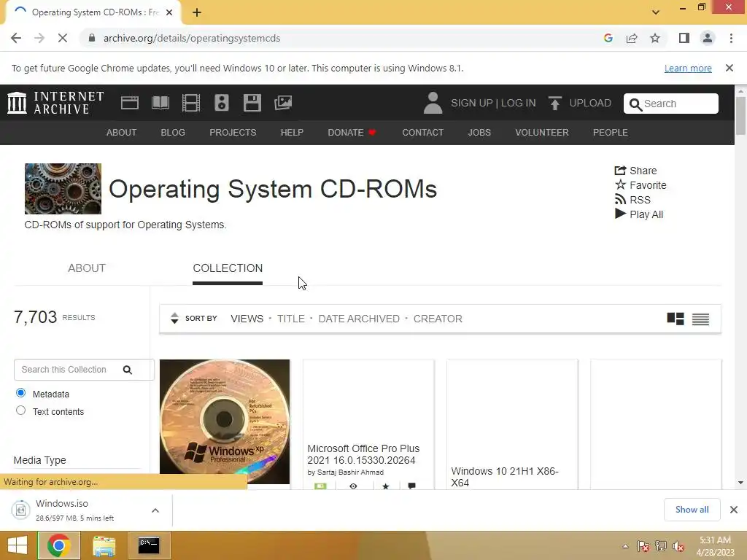Select the Text contents radio button
Screen dimensions: 747x560
point(20,411)
